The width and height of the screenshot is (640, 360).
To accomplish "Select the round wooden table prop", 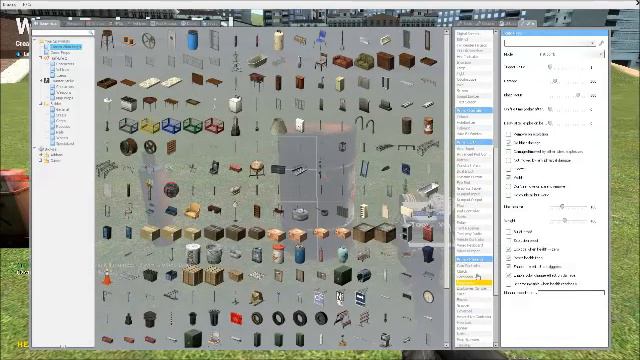I will (150, 103).
